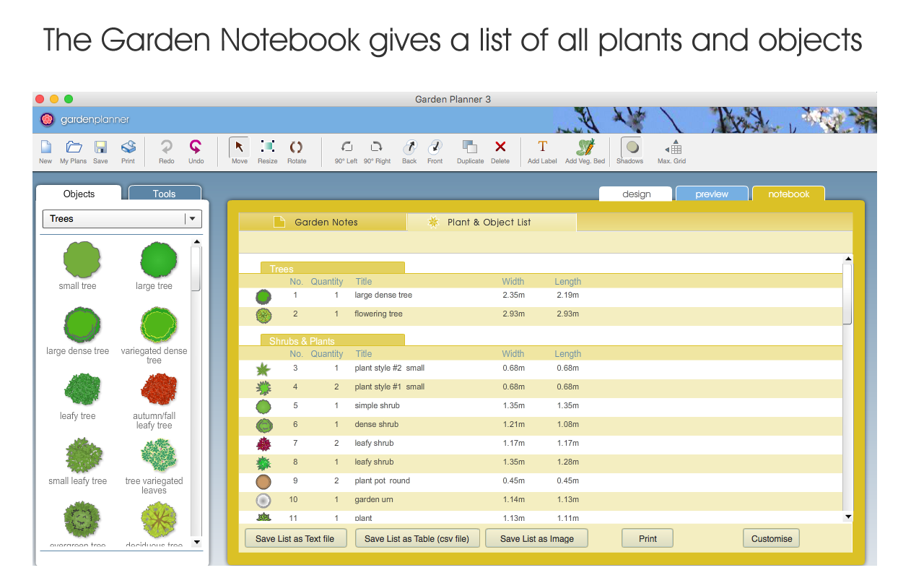Click the Objects panel scroll up arrow
The image size is (924, 578).
[196, 242]
